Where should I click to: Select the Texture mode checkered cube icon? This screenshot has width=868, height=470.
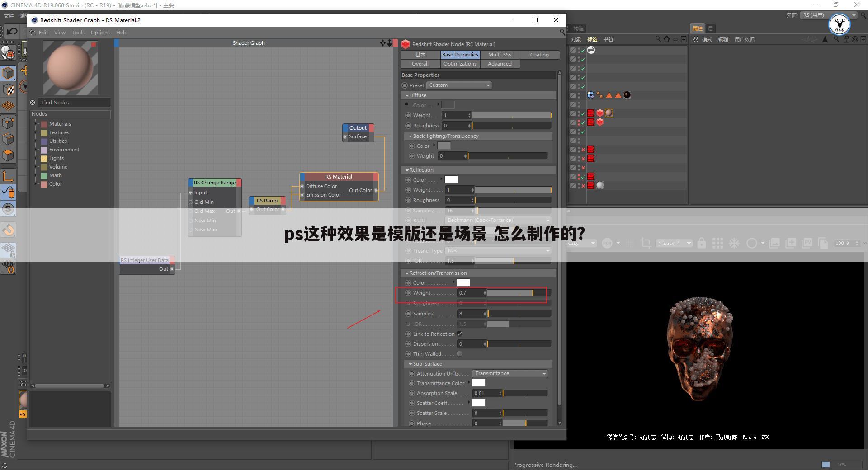coord(8,89)
